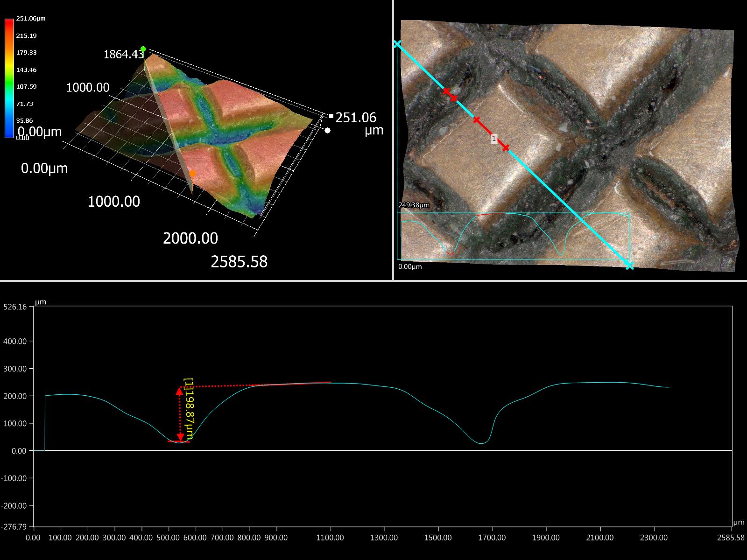Click the small white square near 251.06 label
This screenshot has width=747, height=560.
coord(331,116)
